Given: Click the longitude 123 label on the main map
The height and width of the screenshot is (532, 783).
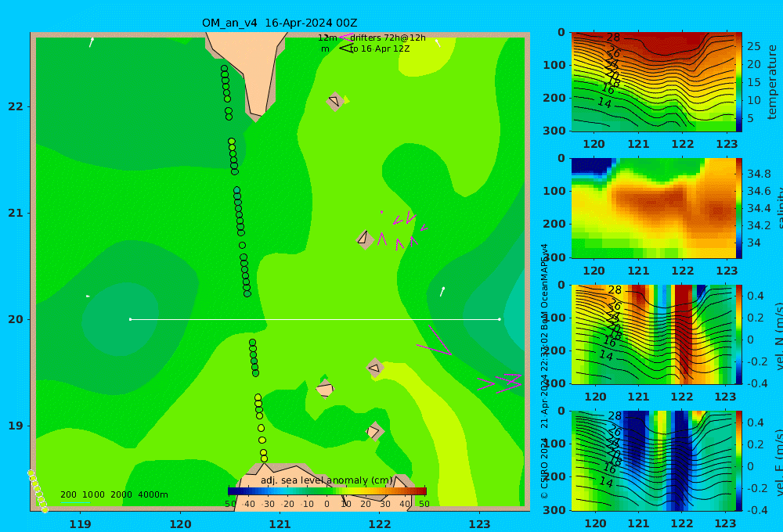Looking at the screenshot, I should (479, 524).
